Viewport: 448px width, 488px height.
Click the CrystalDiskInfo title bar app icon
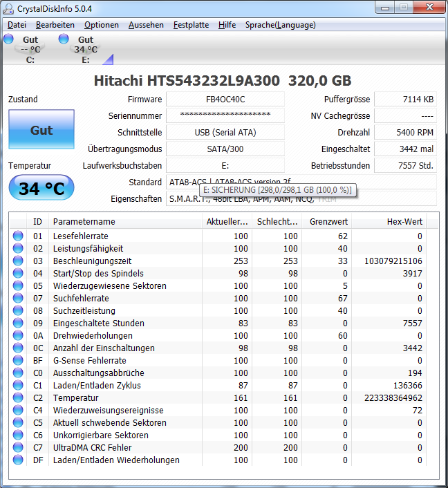click(8, 8)
